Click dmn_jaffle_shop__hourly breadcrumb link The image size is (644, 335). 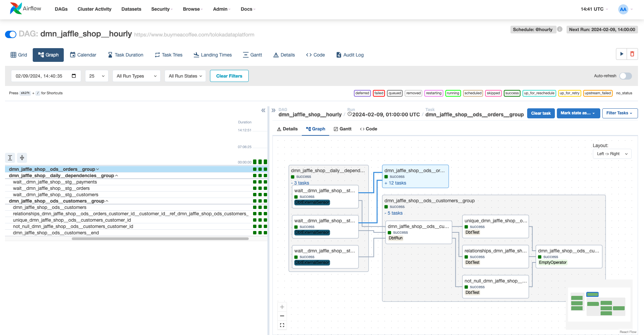pyautogui.click(x=310, y=114)
